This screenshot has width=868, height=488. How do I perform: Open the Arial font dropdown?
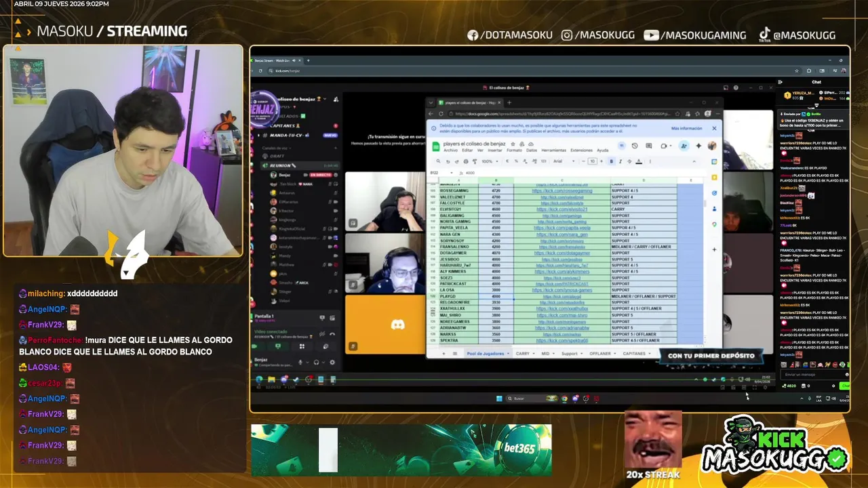click(564, 161)
